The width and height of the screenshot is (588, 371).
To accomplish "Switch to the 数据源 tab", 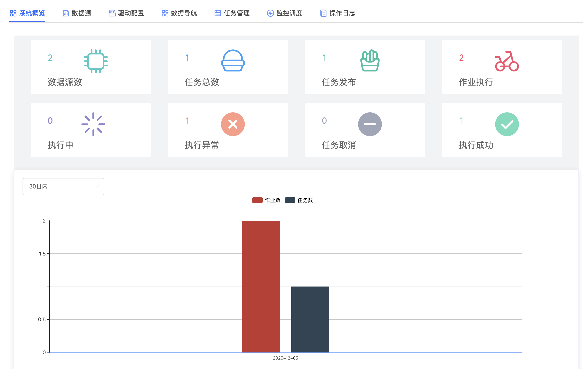I will click(77, 13).
